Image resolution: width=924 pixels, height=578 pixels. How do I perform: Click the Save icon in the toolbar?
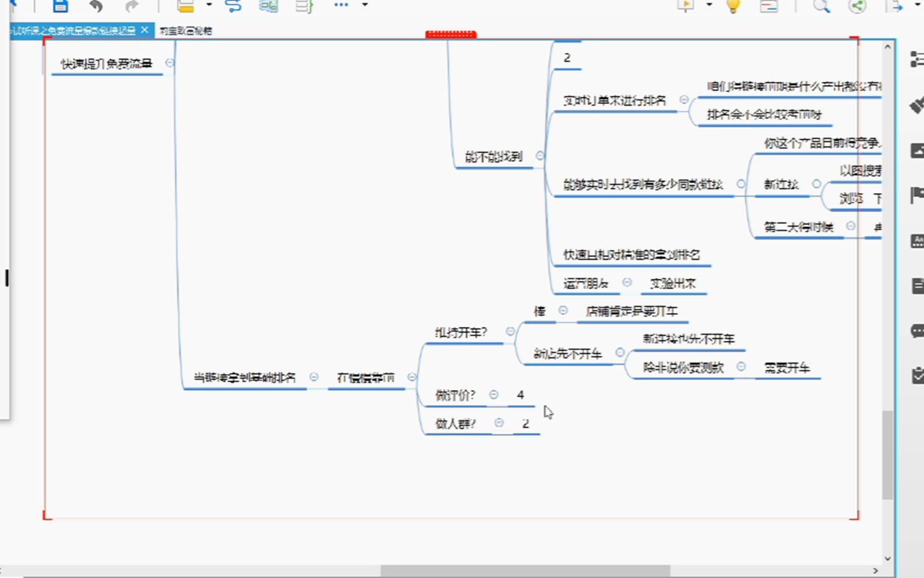click(60, 5)
